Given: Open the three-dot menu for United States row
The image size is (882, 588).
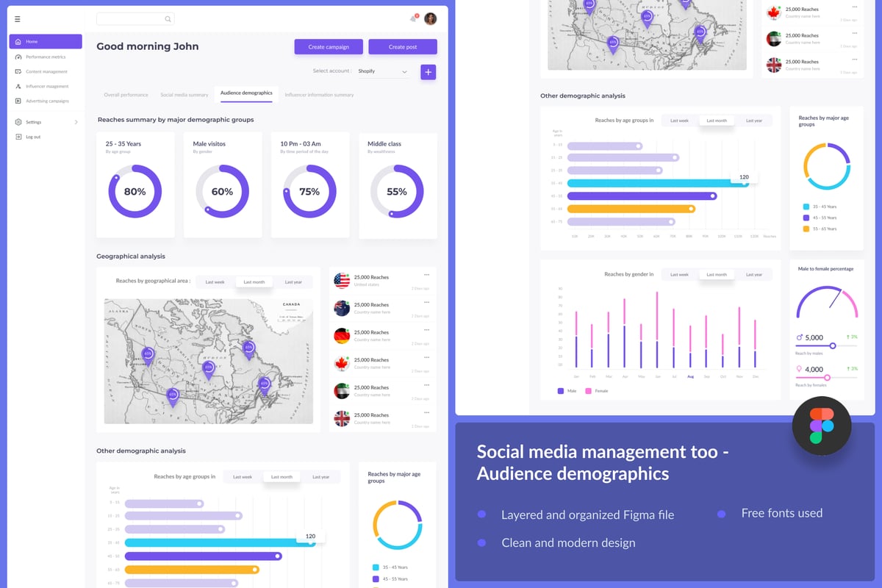Looking at the screenshot, I should [x=426, y=274].
